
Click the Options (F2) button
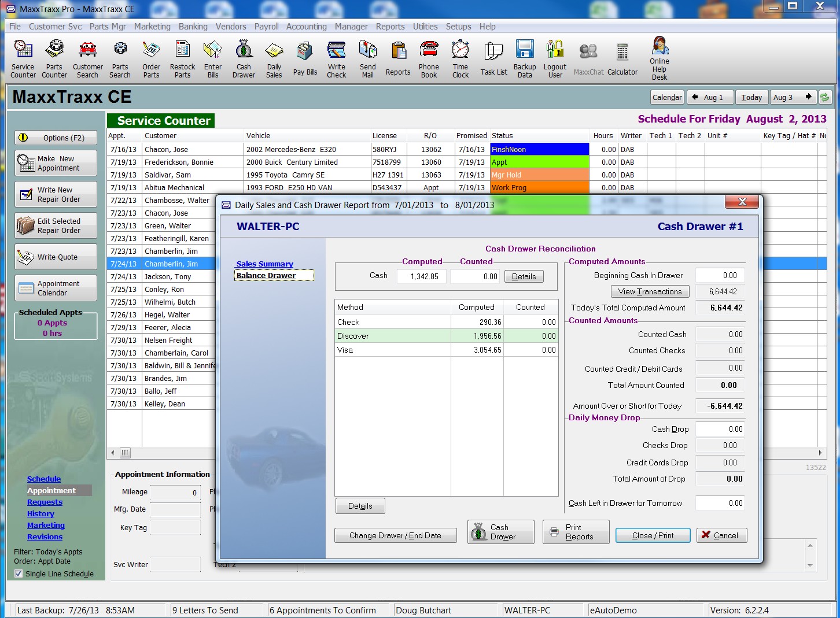coord(56,138)
